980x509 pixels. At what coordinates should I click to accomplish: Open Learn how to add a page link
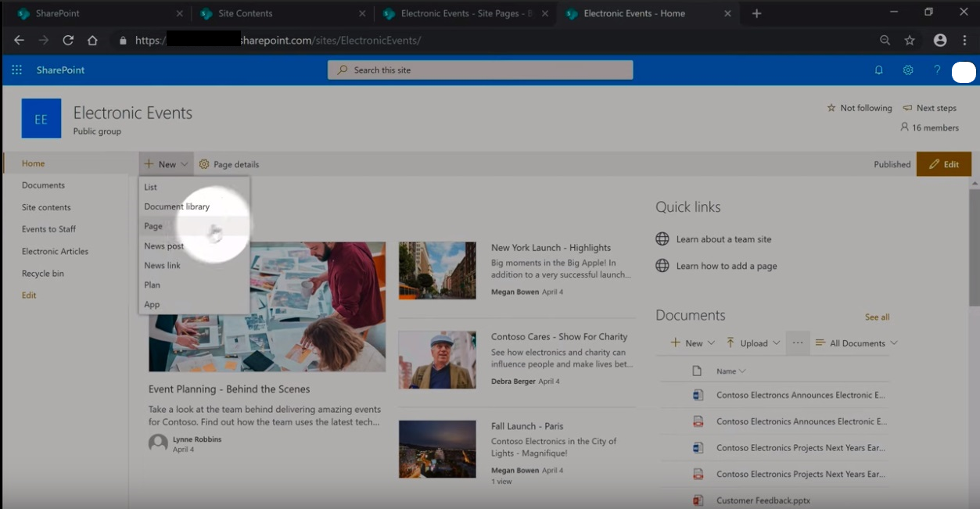coord(727,266)
